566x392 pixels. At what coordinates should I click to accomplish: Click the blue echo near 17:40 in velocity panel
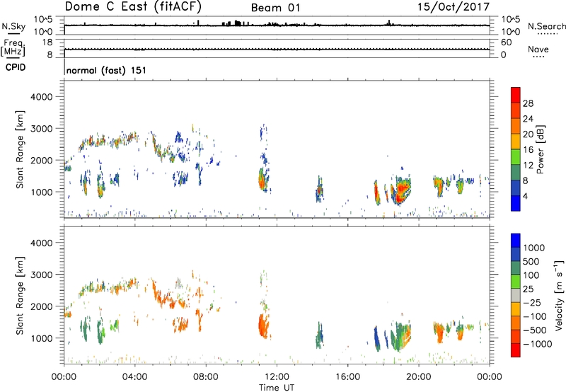376,339
